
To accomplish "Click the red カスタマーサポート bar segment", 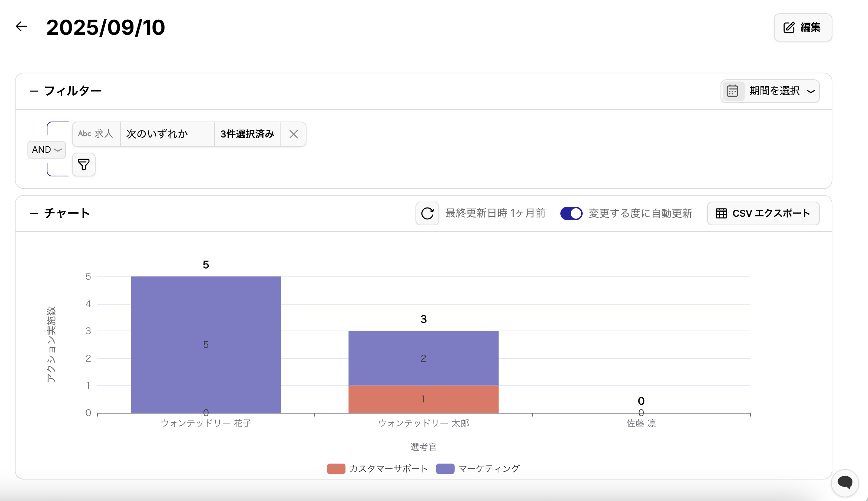I will [423, 399].
